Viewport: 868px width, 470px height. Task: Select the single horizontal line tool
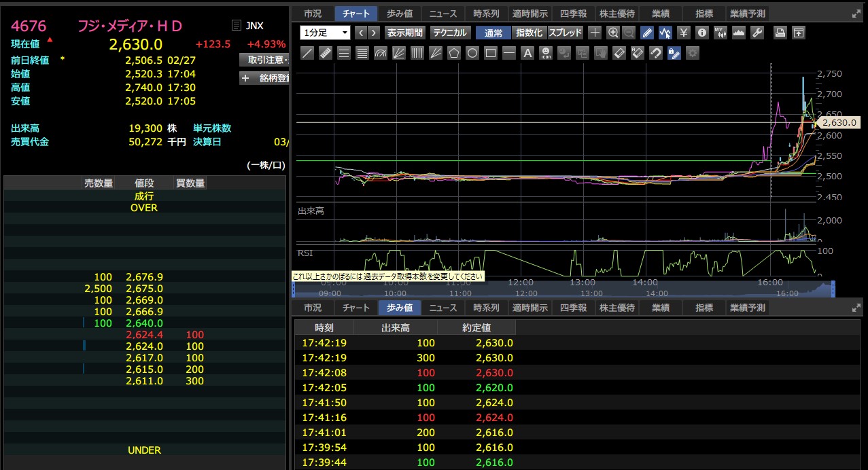tap(509, 53)
